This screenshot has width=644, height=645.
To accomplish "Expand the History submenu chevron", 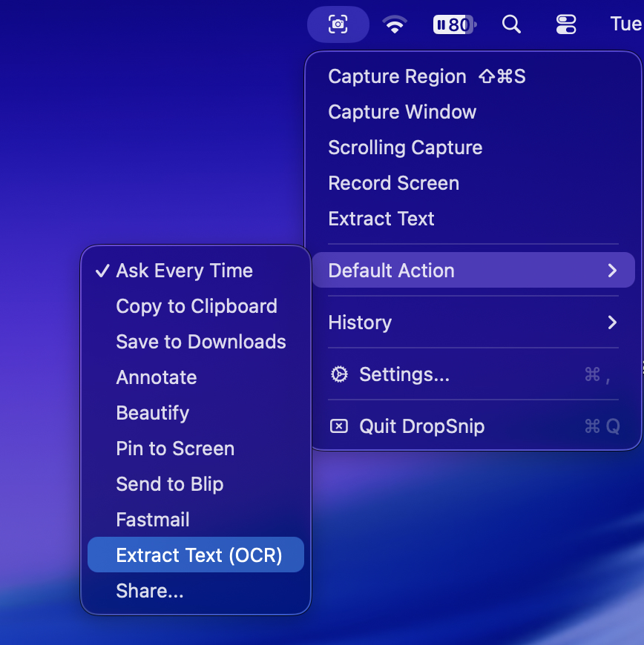I will pos(613,322).
